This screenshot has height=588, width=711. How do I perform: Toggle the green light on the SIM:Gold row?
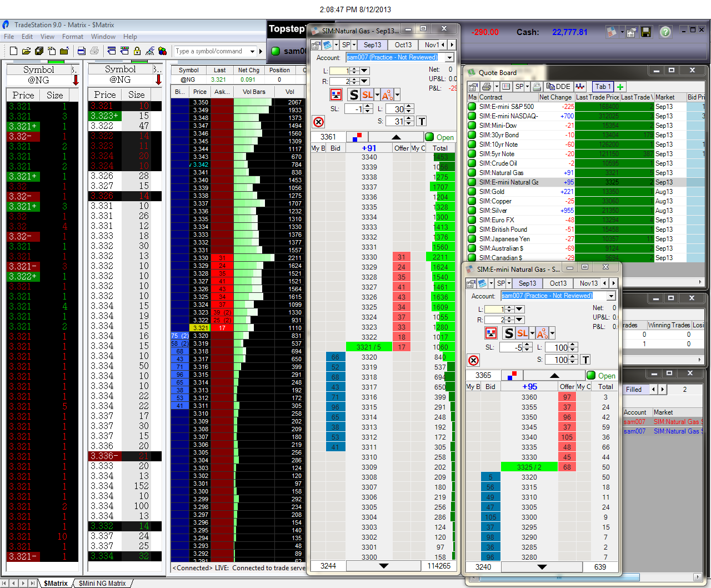coord(472,192)
